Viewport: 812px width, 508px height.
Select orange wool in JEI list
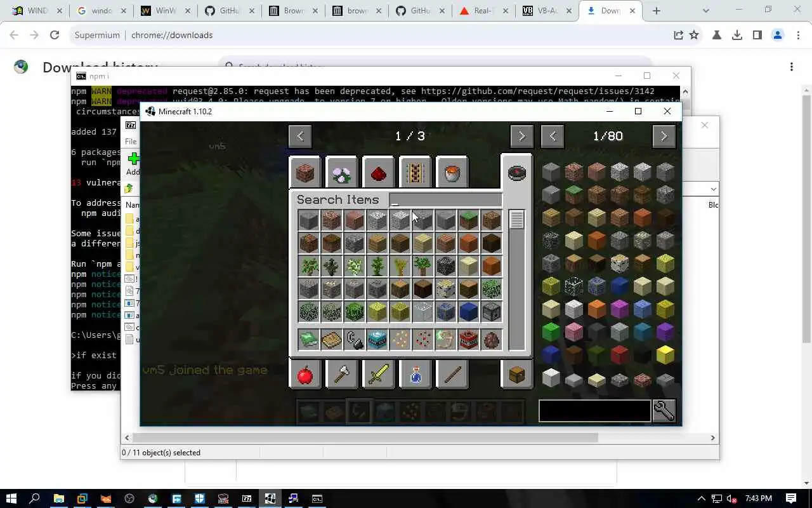(x=596, y=309)
